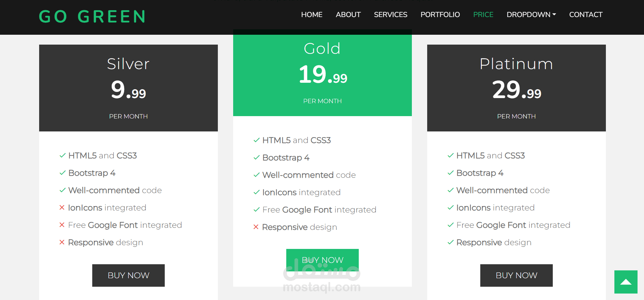Click Silver's IonIcons red cross icon
Screen dimensions: 644x300
62,208
